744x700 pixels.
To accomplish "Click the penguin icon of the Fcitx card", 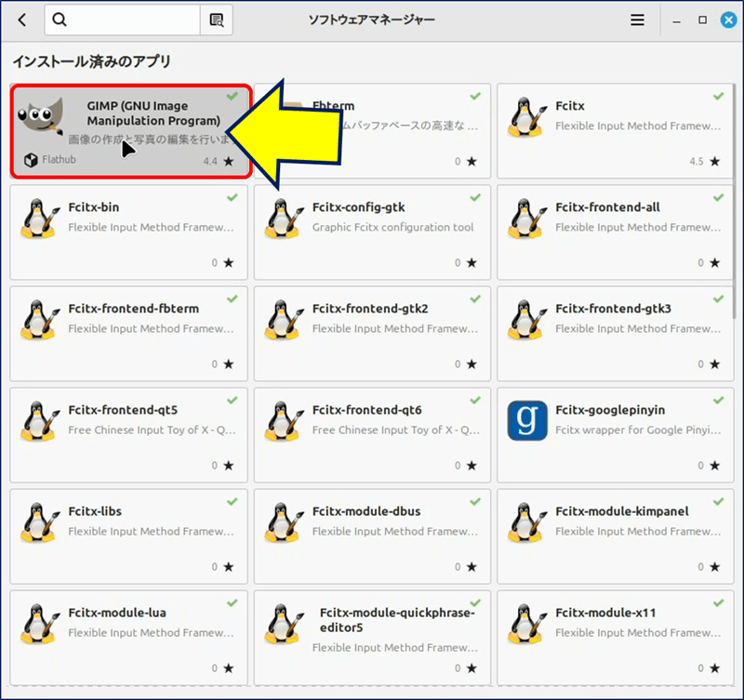I will coord(526,117).
